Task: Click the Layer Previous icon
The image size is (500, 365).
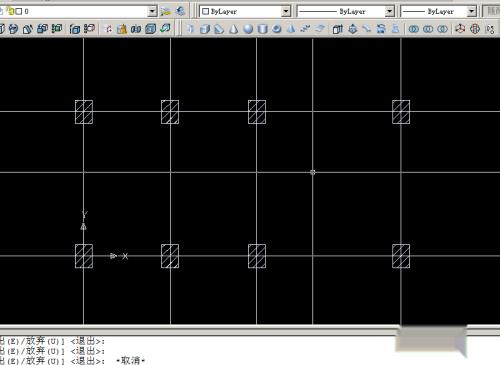Action: pos(180,11)
